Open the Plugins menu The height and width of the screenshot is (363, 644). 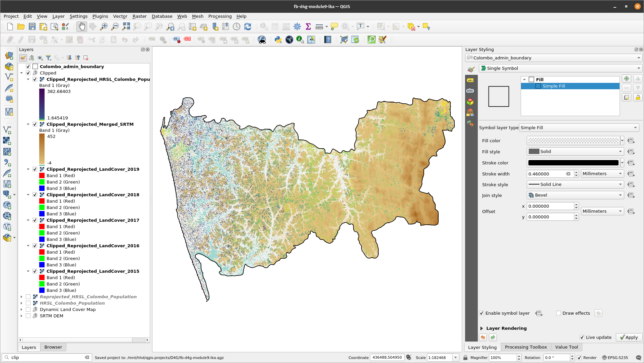tap(100, 16)
